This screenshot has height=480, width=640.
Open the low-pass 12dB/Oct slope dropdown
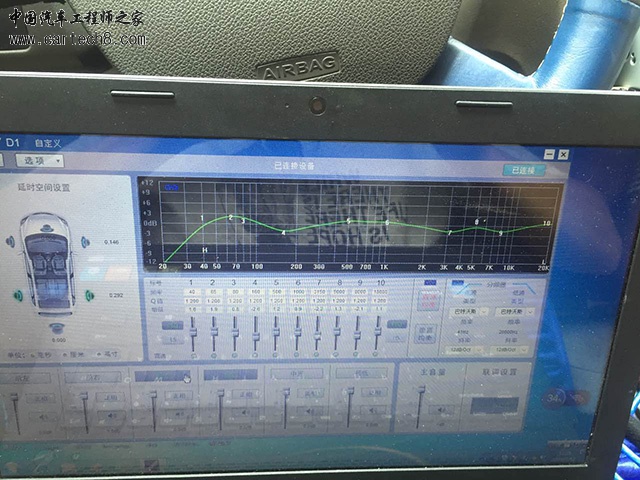tap(510, 350)
